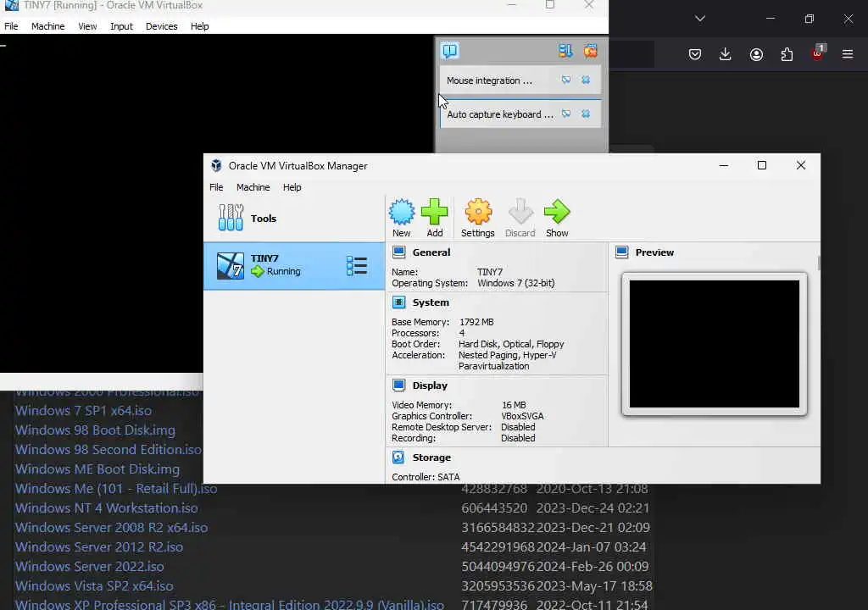Click the Mouse integration notification text

point(489,80)
